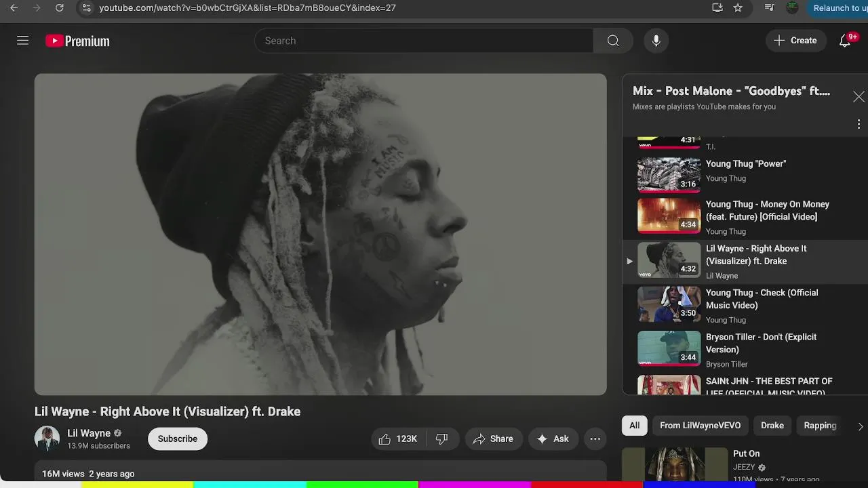Open browser media controls icon

pos(769,8)
